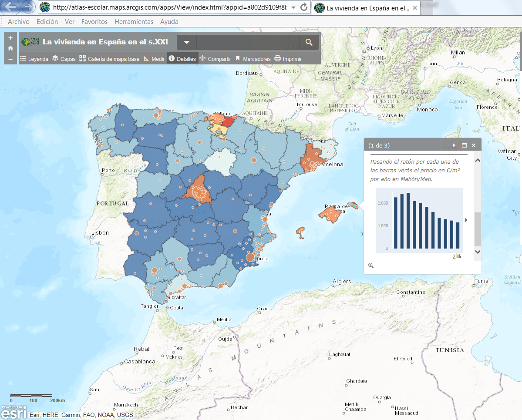Open the Herramientas menu

click(x=134, y=22)
